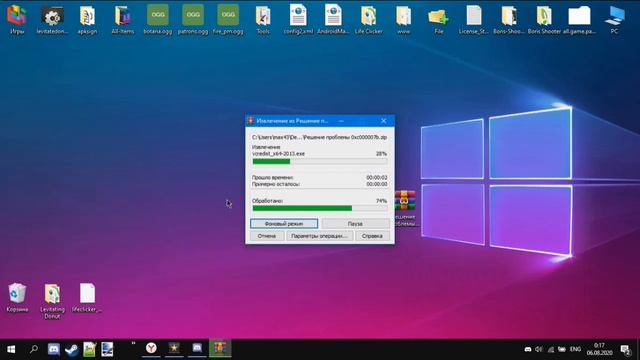The height and width of the screenshot is (360, 640).
Task: Select the All-Items folder on desktop
Action: point(122,19)
